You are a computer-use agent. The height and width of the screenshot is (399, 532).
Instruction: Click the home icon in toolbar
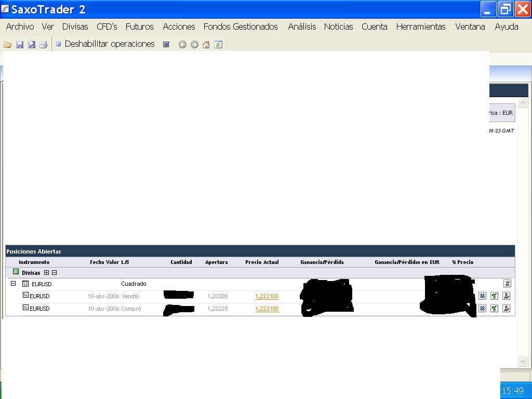click(x=206, y=45)
